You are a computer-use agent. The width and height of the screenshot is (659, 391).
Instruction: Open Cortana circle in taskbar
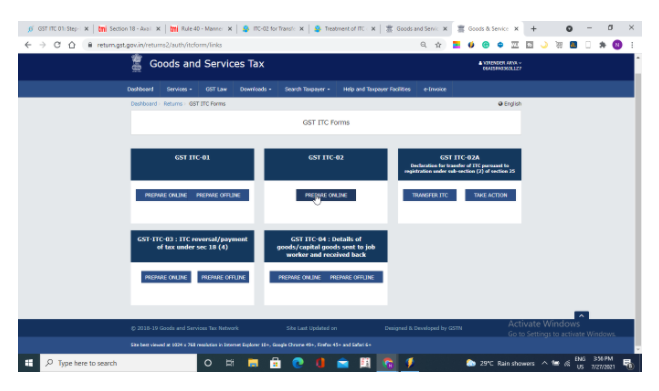[208, 363]
